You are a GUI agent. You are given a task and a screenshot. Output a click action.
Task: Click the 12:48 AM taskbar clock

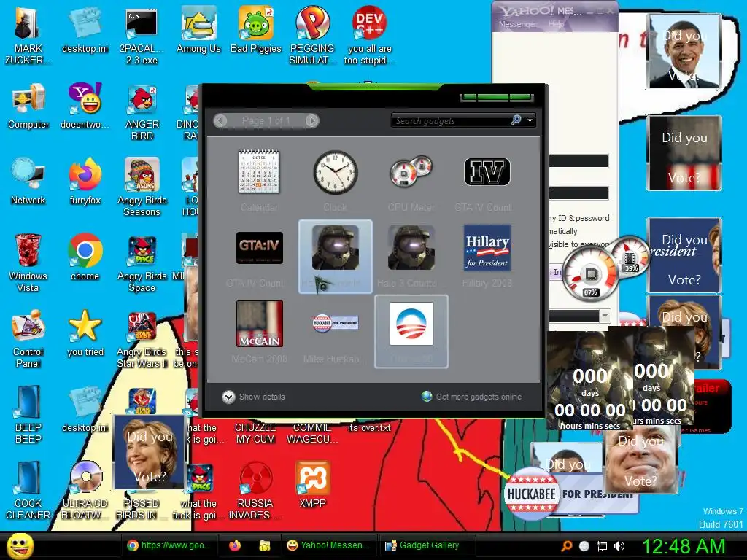pyautogui.click(x=684, y=546)
